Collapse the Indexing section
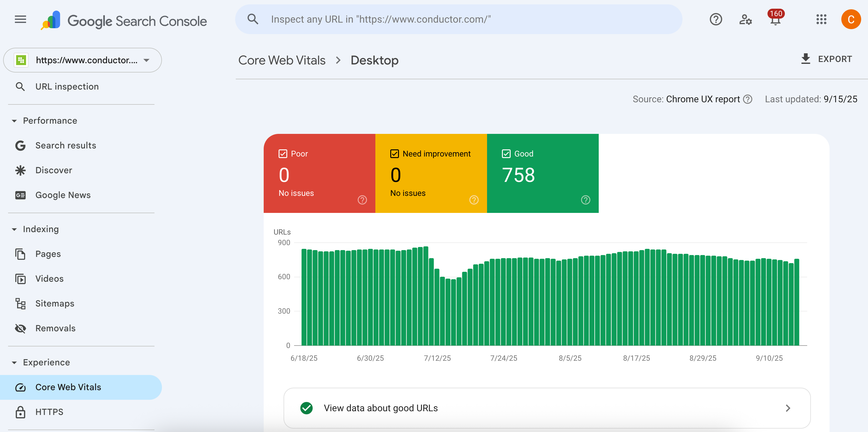This screenshot has height=432, width=868. click(x=14, y=229)
